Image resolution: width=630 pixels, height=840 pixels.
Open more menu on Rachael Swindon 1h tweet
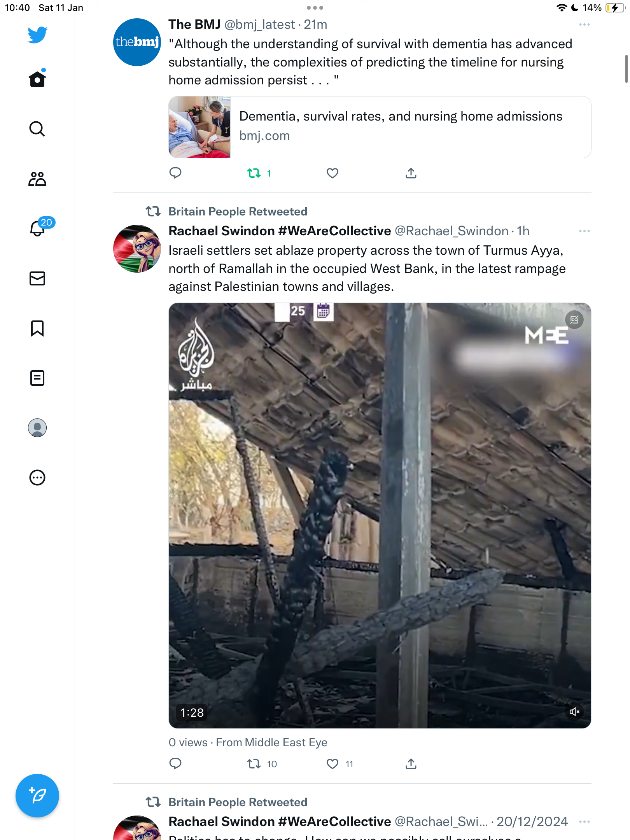(584, 231)
